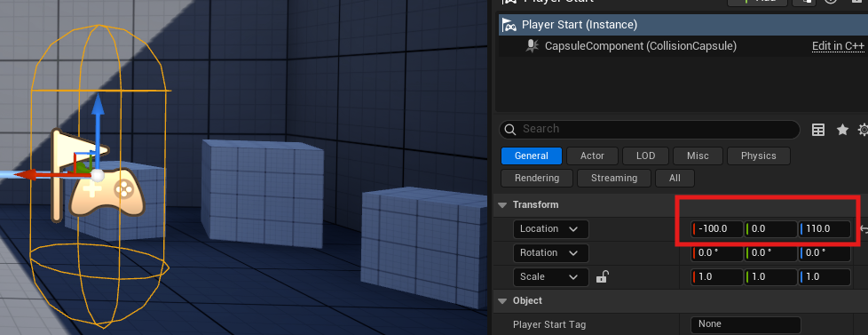Click Scale X field with red marker

point(717,276)
